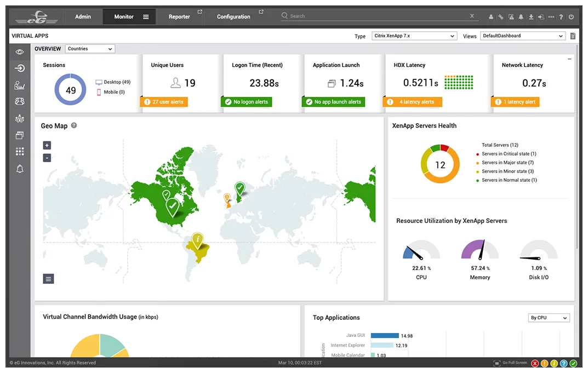The image size is (588, 373).
Task: Open alerts via the bell icon in the sidebar
Action: click(x=20, y=169)
